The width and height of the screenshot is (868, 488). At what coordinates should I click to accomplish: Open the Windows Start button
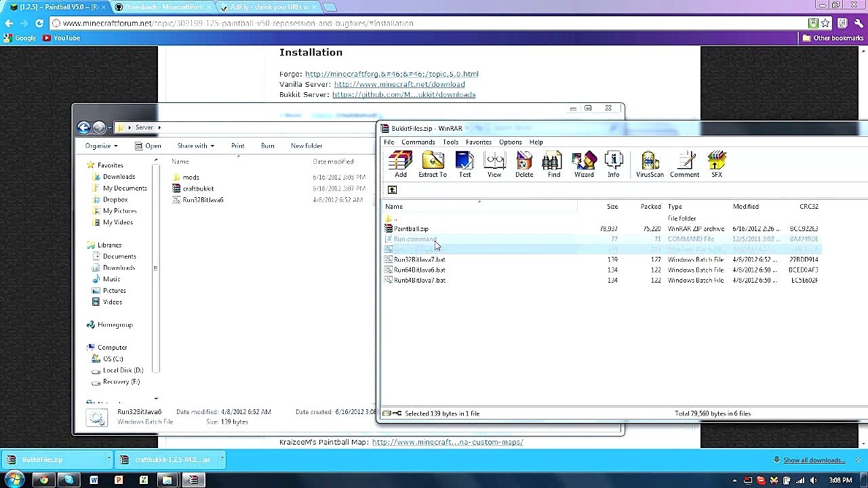click(14, 480)
